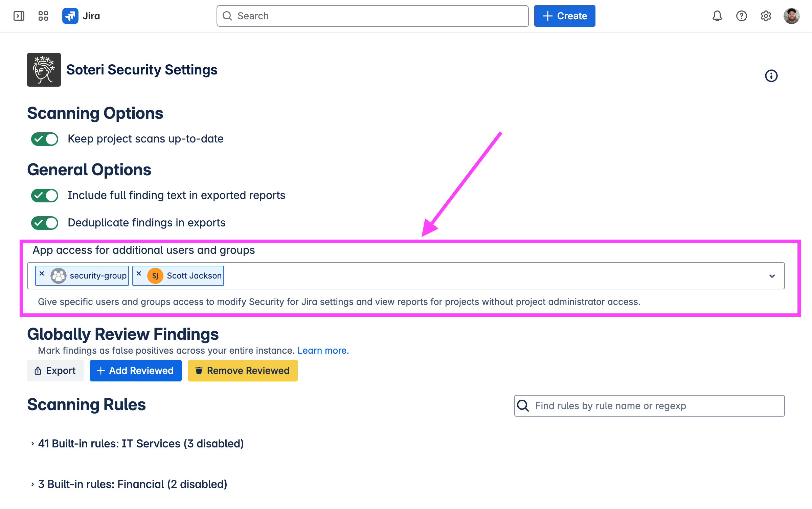Open the help question mark icon
The image size is (812, 509).
tap(741, 16)
